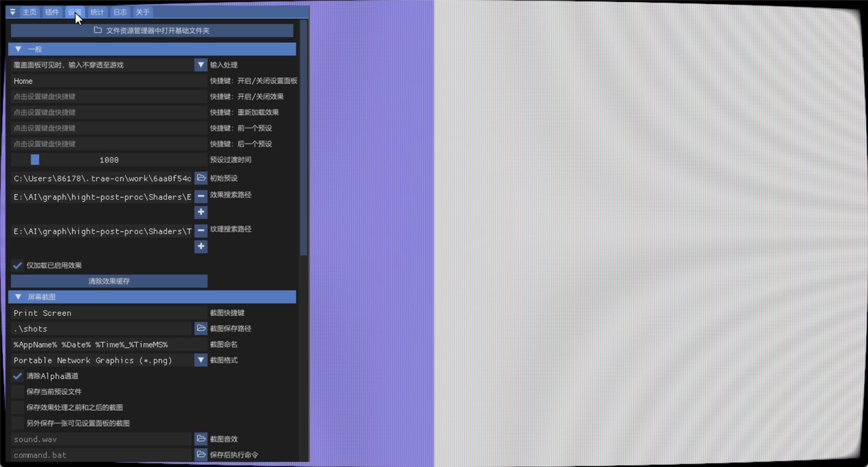Open the 统计 tab
868x467 pixels.
click(98, 12)
